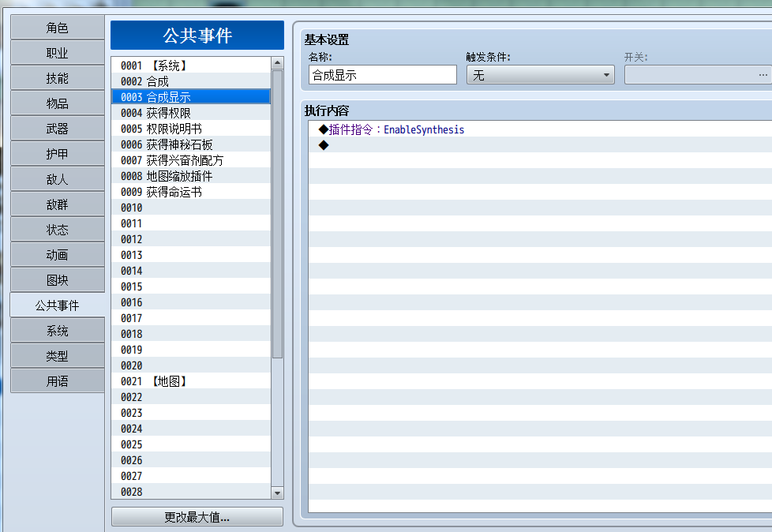This screenshot has height=532, width=772.
Task: Select event 0005 权限说明书
Action: (x=191, y=129)
